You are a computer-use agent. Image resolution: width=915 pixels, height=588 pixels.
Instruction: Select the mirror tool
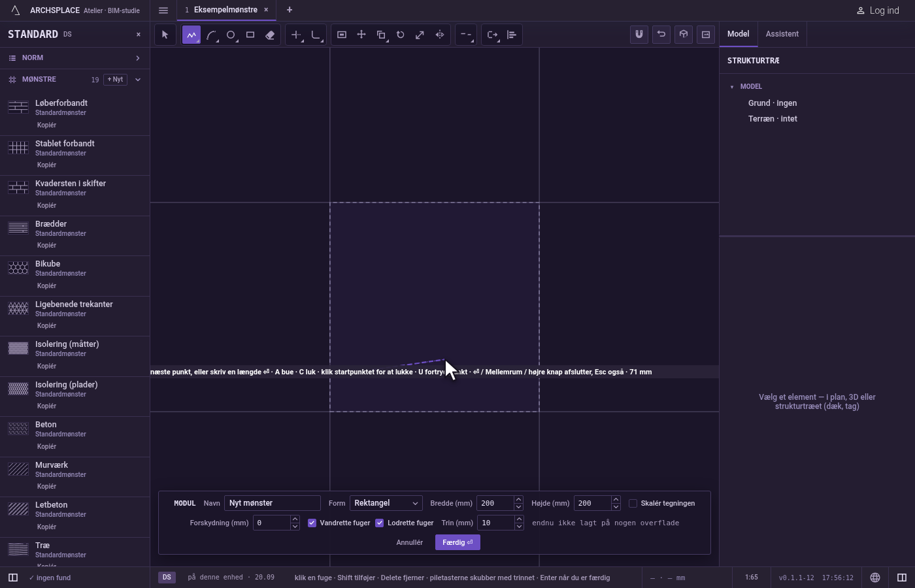tap(440, 35)
